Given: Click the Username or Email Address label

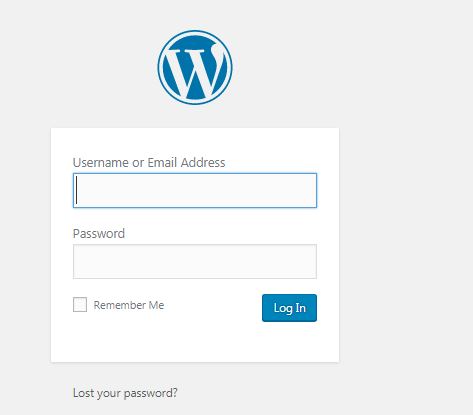Looking at the screenshot, I should pyautogui.click(x=149, y=162).
